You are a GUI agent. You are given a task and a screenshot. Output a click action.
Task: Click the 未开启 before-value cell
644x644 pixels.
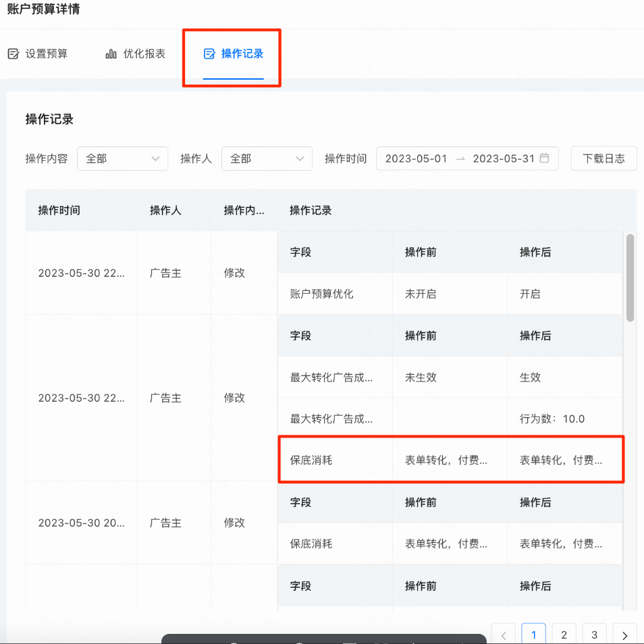[450, 294]
